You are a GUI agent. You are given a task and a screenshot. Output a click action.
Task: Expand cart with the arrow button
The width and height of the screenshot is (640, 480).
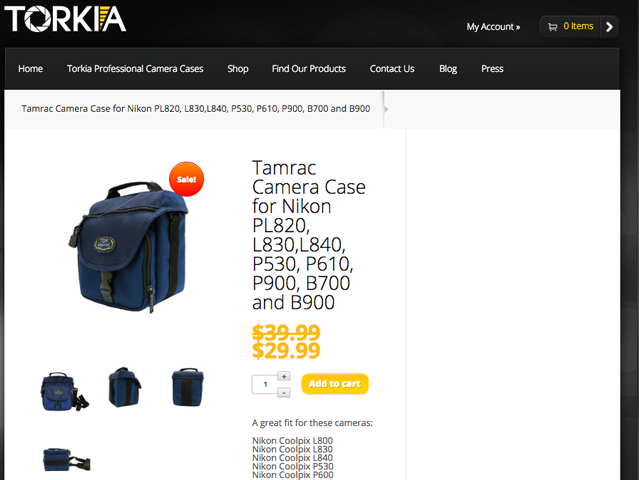pos(609,27)
